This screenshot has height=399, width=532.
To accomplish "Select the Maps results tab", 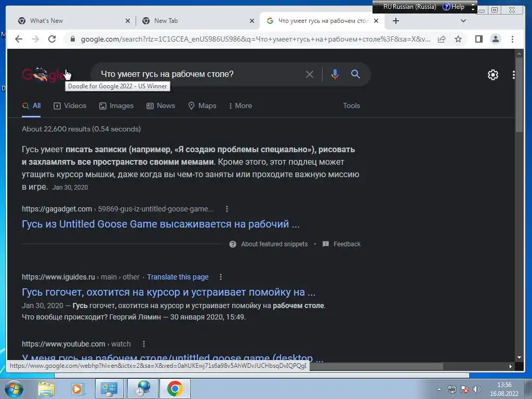I will [202, 105].
